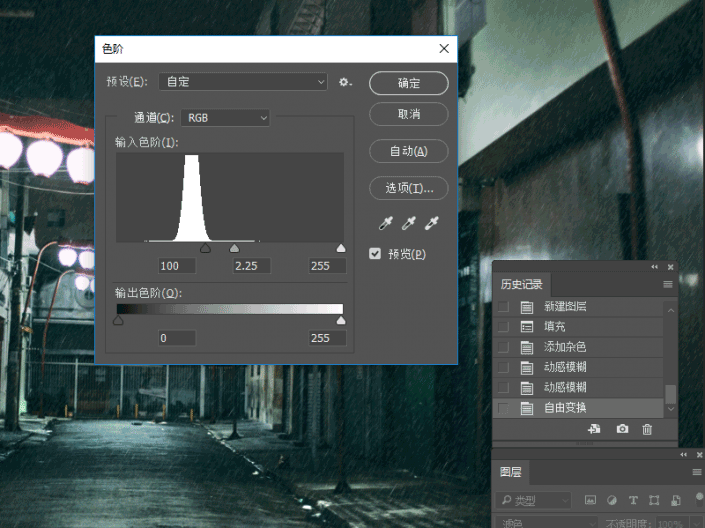Click the input white point slider handle
The width and height of the screenshot is (705, 528).
341,248
